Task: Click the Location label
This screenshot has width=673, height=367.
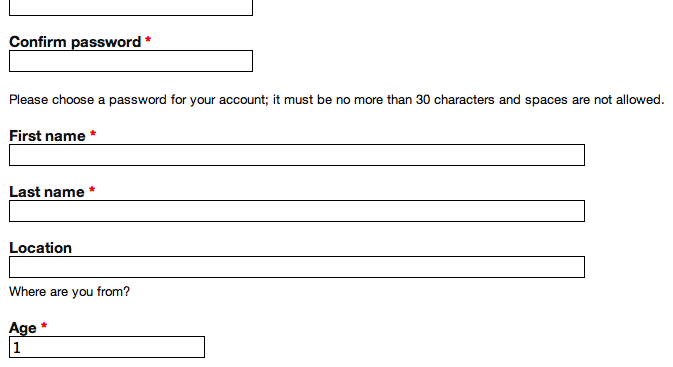Action: [40, 248]
